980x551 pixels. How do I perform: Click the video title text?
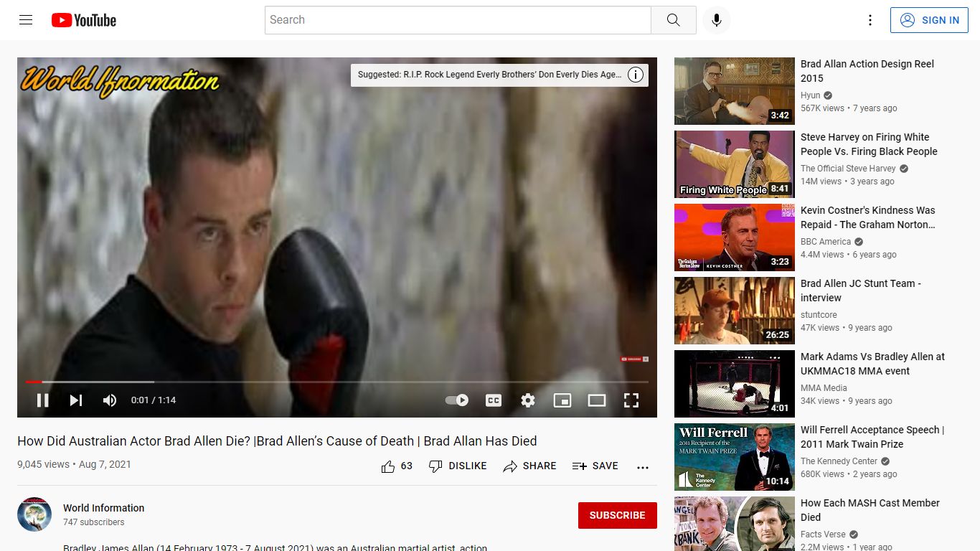(277, 441)
